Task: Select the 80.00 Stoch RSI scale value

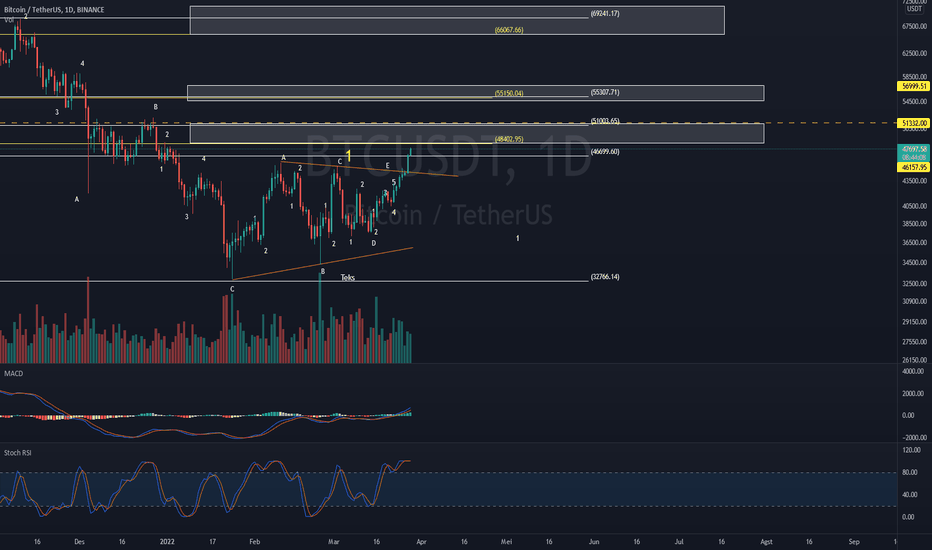Action: [910, 473]
